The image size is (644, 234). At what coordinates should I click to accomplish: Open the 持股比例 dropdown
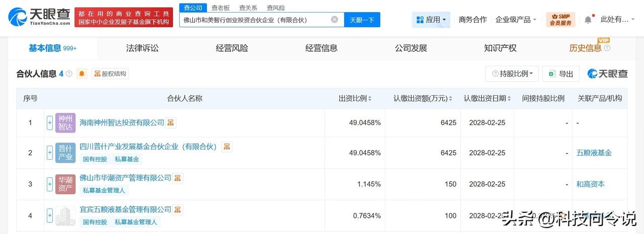point(512,74)
